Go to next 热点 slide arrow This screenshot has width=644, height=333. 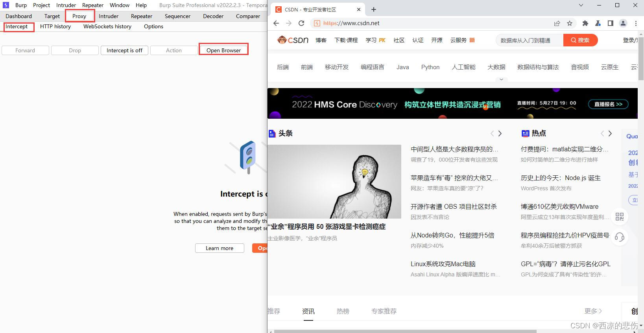pos(610,134)
